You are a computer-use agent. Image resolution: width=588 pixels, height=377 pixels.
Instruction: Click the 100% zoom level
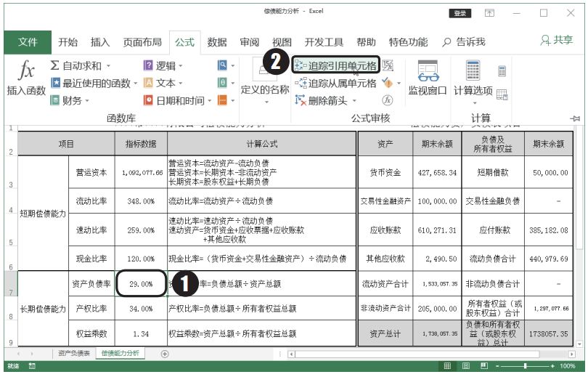568,366
